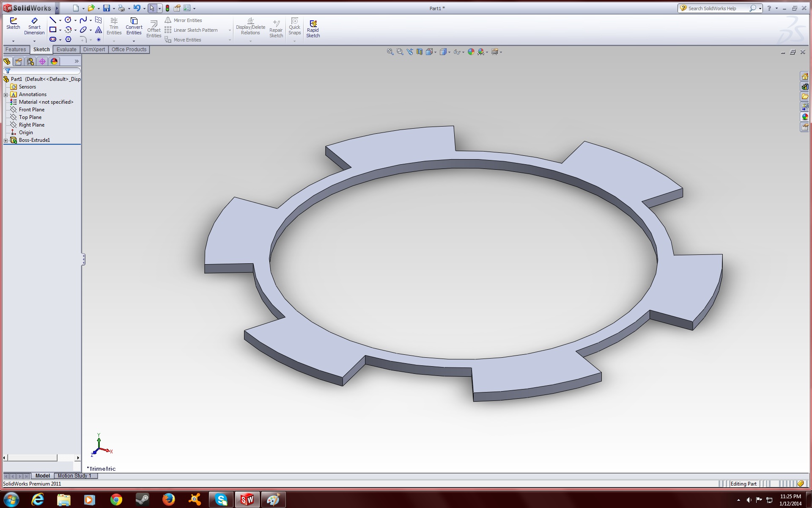Select the Corner Rectangle tool
This screenshot has width=812, height=508.
(x=53, y=30)
